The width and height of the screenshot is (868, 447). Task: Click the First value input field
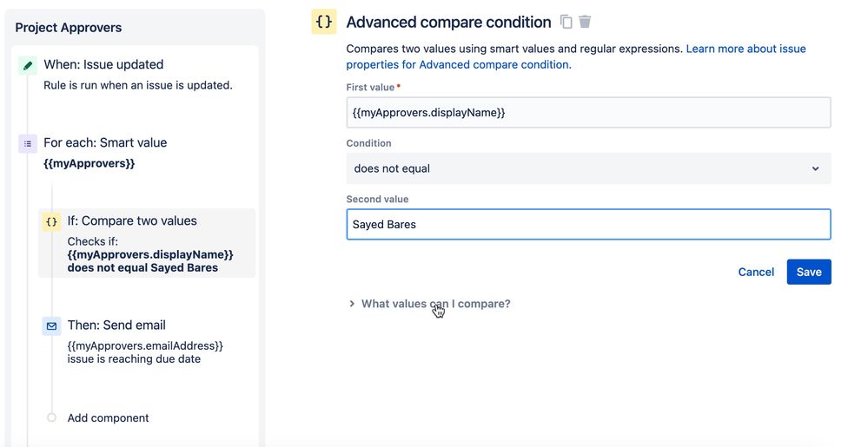(x=588, y=112)
